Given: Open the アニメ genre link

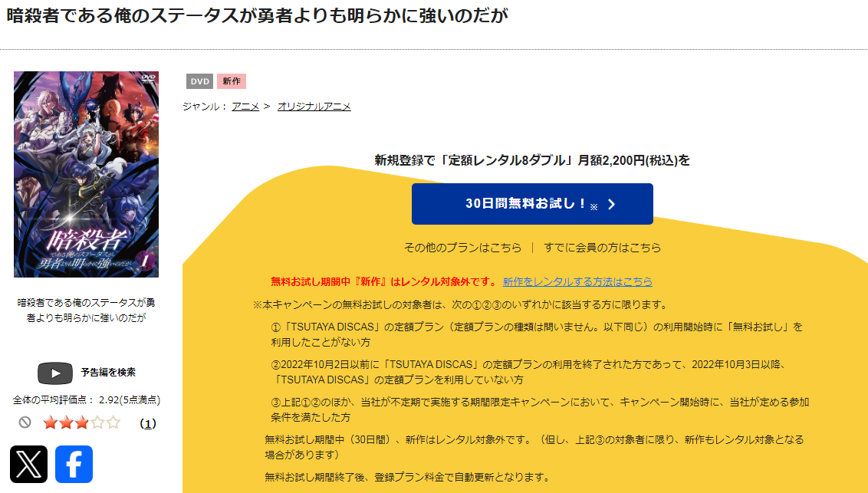Looking at the screenshot, I should point(245,107).
